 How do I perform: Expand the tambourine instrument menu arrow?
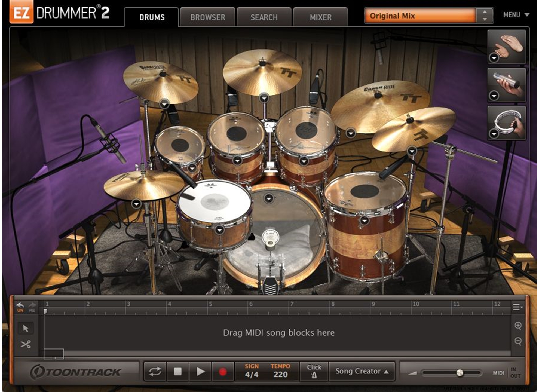click(494, 134)
